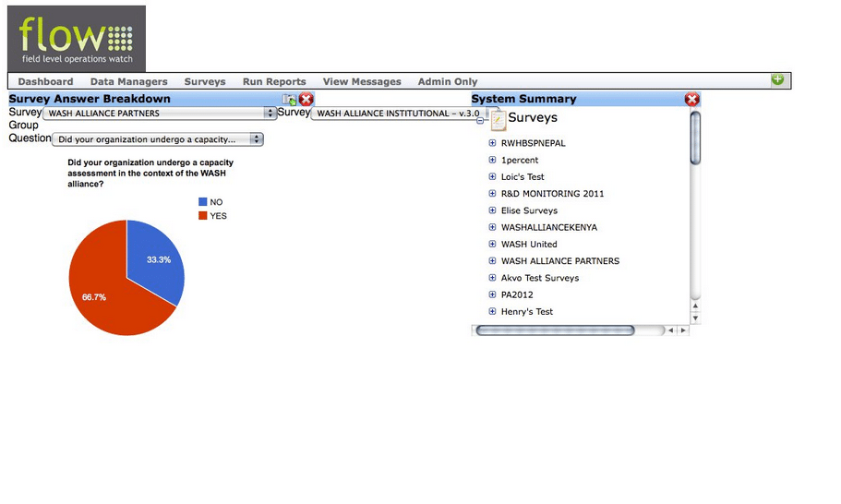Select PA2012 label

coord(517,294)
